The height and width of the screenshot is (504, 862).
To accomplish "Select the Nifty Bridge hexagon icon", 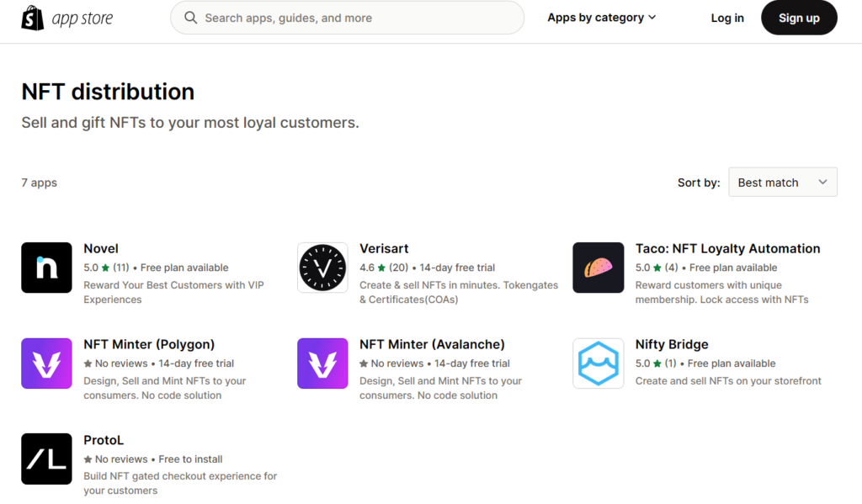I will 599,363.
